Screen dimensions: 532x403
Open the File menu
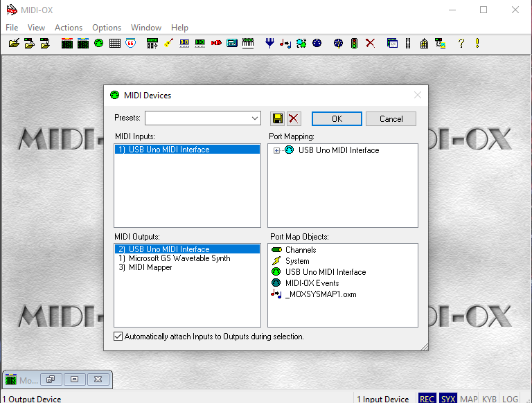[12, 28]
